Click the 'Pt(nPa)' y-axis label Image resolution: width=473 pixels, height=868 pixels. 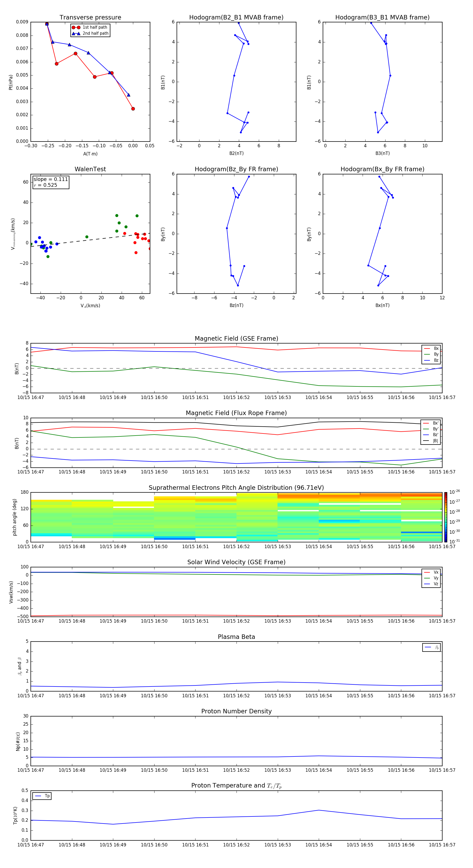tap(11, 82)
